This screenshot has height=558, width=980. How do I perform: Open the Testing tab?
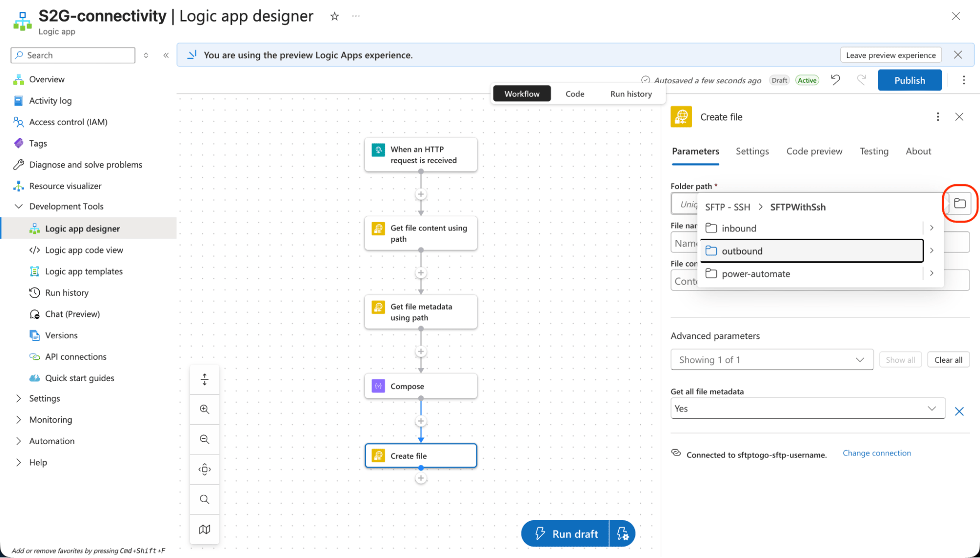[x=874, y=152]
